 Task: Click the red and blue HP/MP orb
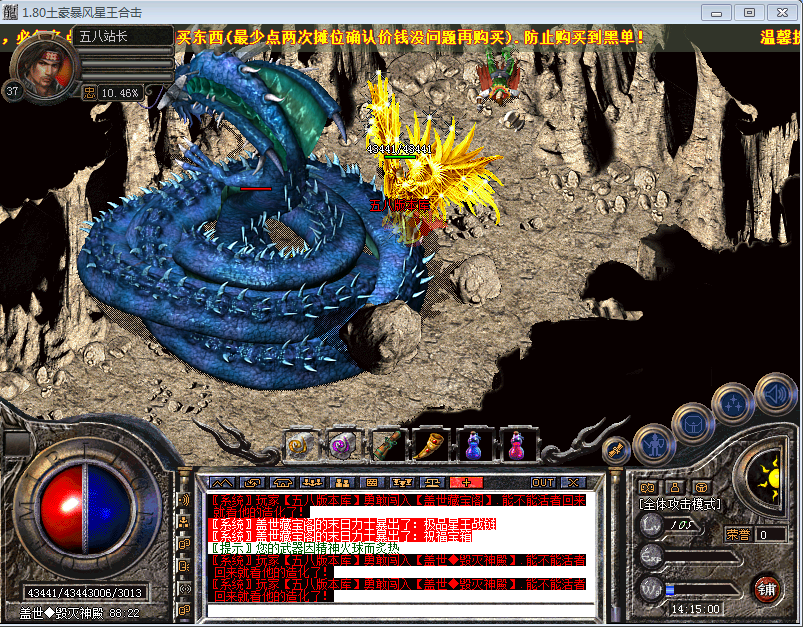pos(85,509)
